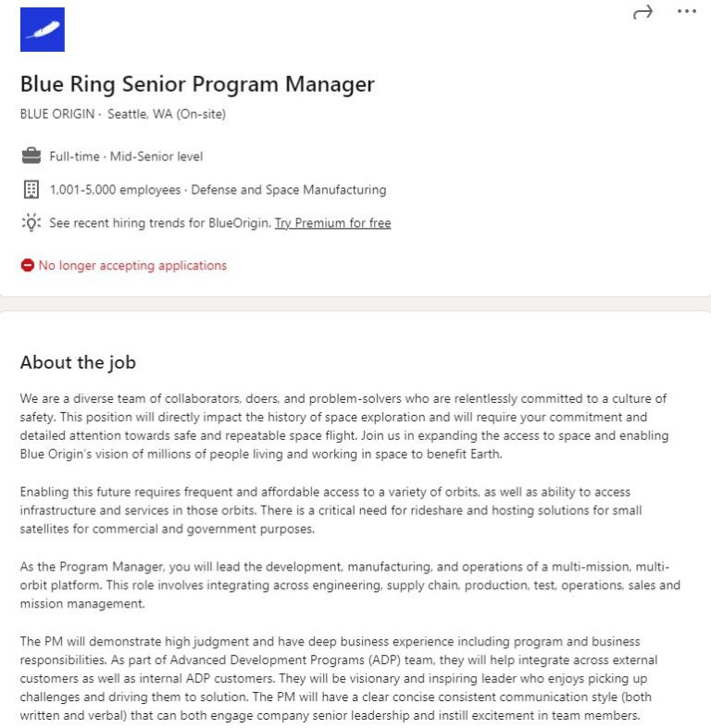Click the 1,001-5,000 employees text
Viewport: 711px width, 728px height.
116,190
